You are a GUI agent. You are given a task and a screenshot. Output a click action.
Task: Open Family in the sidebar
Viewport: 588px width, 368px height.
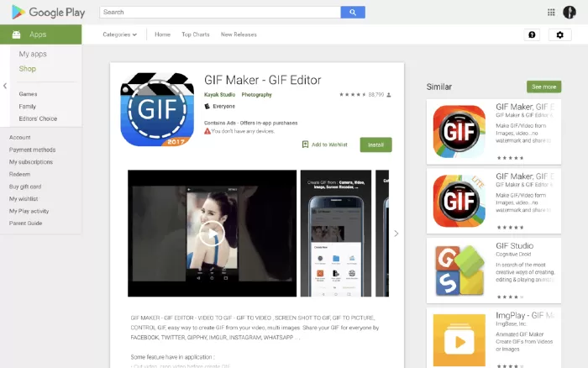click(28, 107)
